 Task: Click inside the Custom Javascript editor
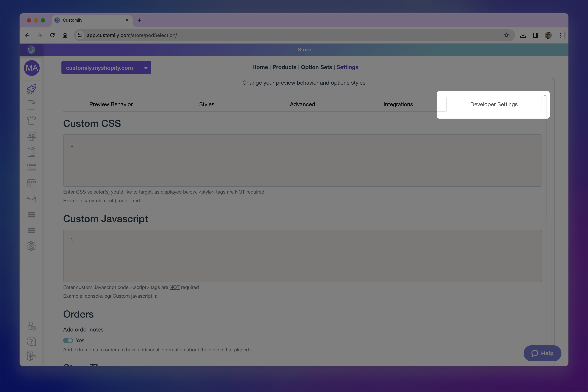point(302,256)
